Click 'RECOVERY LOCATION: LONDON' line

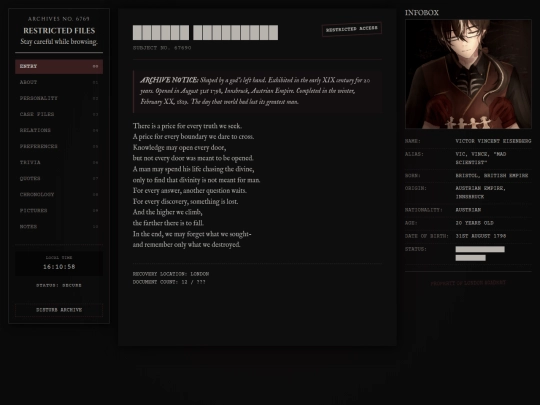[171, 274]
